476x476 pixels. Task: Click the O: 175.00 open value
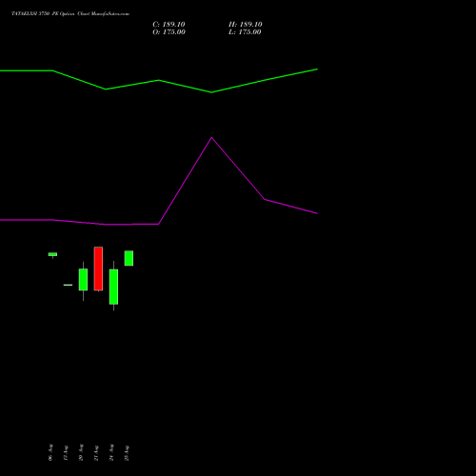point(169,32)
